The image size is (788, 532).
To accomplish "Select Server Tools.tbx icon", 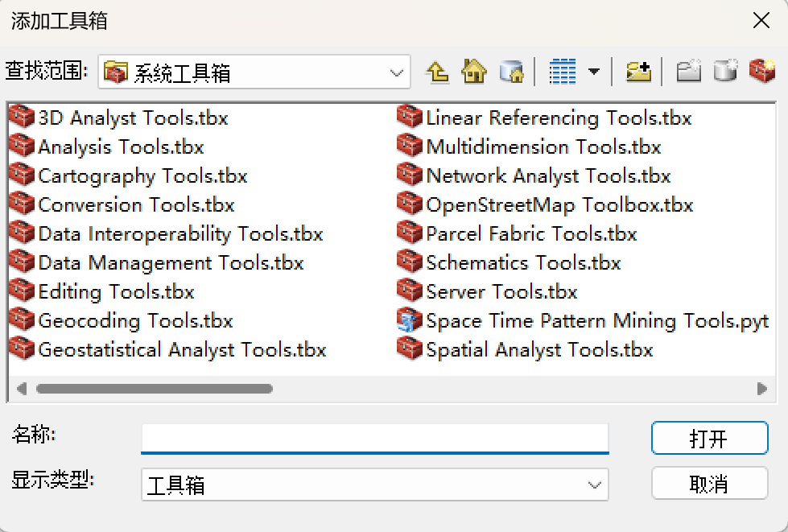I will (x=410, y=291).
